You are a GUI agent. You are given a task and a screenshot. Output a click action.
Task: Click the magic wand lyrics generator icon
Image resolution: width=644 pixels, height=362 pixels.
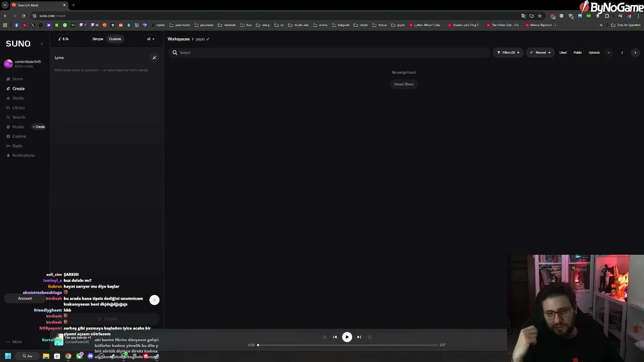point(154,58)
